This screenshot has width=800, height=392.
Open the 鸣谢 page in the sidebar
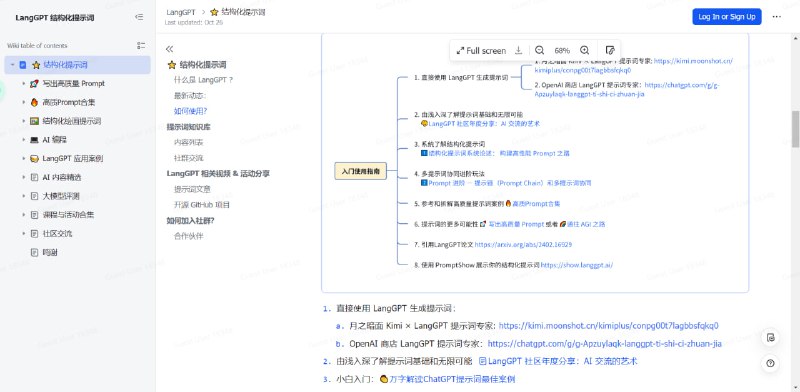coord(50,252)
